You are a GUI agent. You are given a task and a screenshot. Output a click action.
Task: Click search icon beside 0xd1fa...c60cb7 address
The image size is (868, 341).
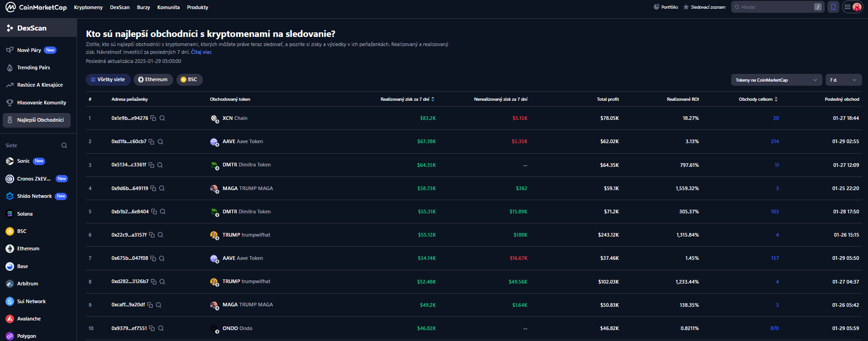(160, 142)
